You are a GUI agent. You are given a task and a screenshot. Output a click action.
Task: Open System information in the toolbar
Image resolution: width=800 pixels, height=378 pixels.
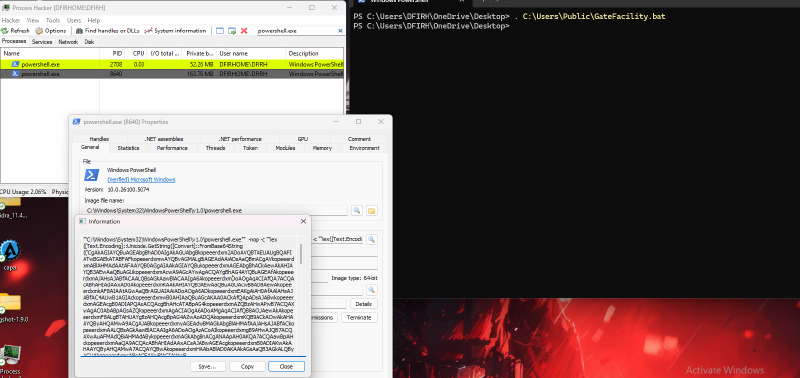[x=175, y=31]
